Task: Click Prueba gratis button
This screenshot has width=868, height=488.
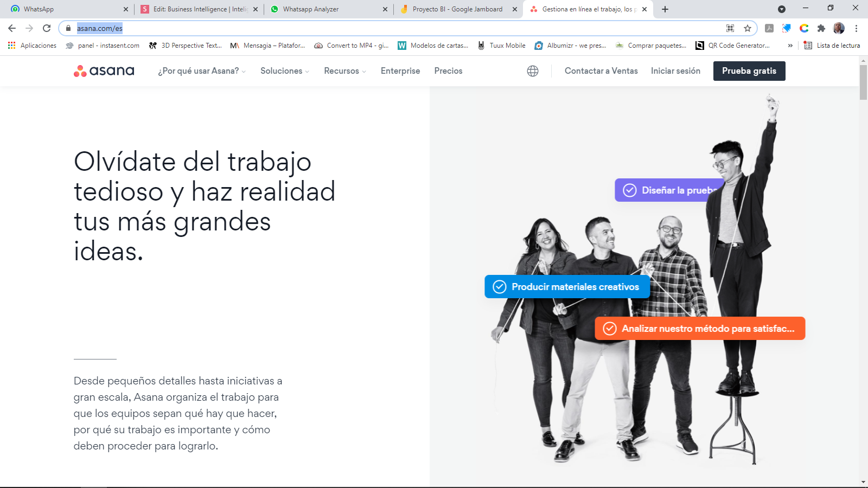Action: pyautogui.click(x=749, y=71)
